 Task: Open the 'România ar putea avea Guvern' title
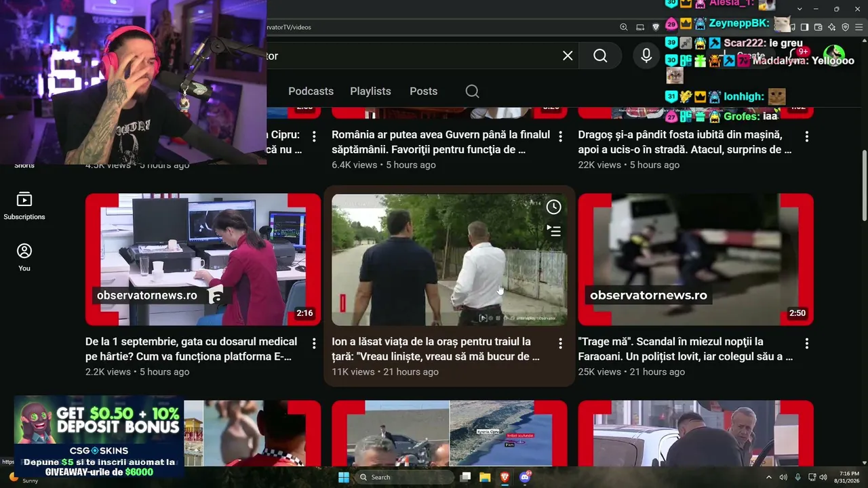441,142
